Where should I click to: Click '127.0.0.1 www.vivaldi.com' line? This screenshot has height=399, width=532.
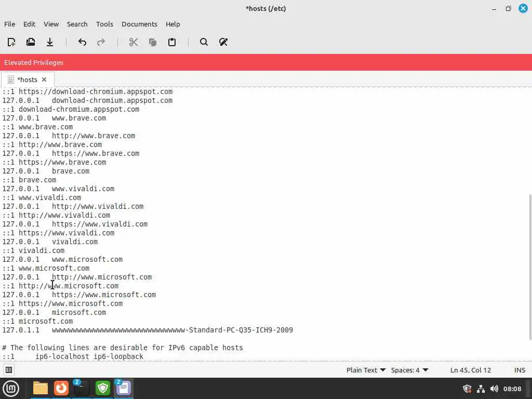click(58, 189)
